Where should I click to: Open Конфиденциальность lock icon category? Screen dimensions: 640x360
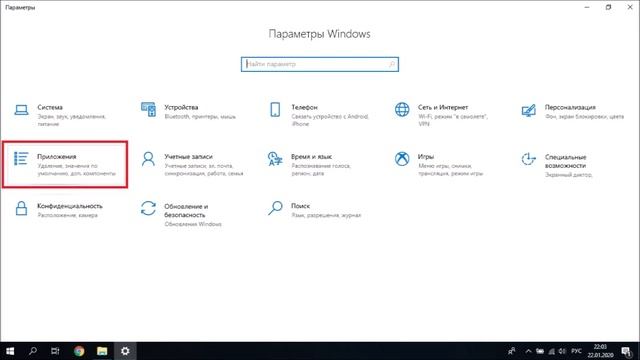click(x=21, y=209)
